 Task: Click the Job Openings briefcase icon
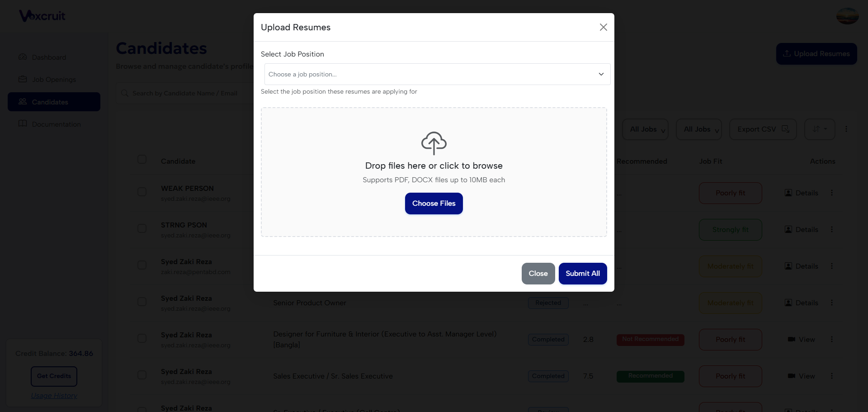23,79
